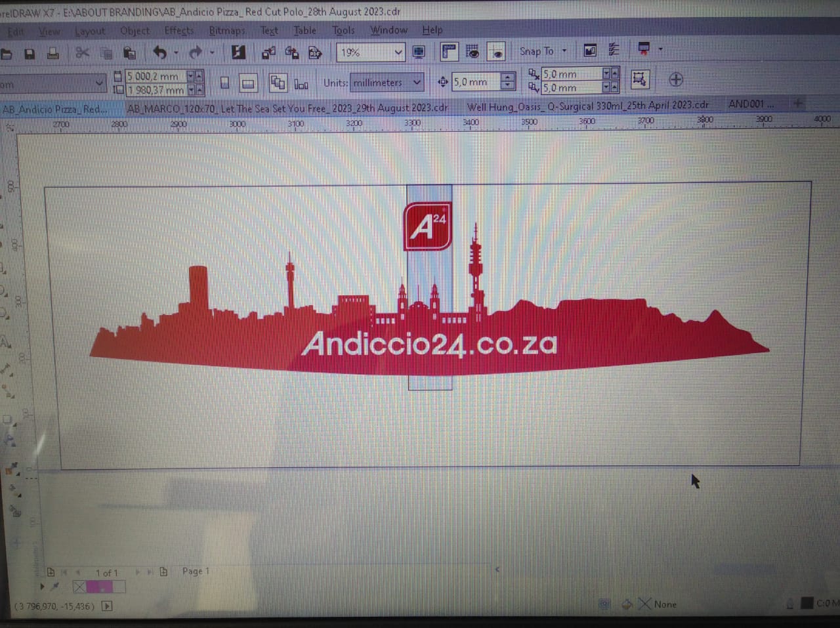Toggle the Show rulers button
The image size is (840, 628).
[x=449, y=51]
